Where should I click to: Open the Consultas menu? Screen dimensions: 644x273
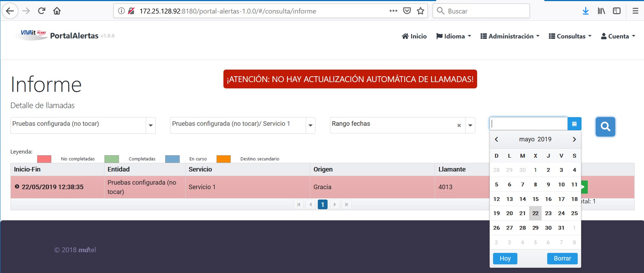[x=570, y=36]
